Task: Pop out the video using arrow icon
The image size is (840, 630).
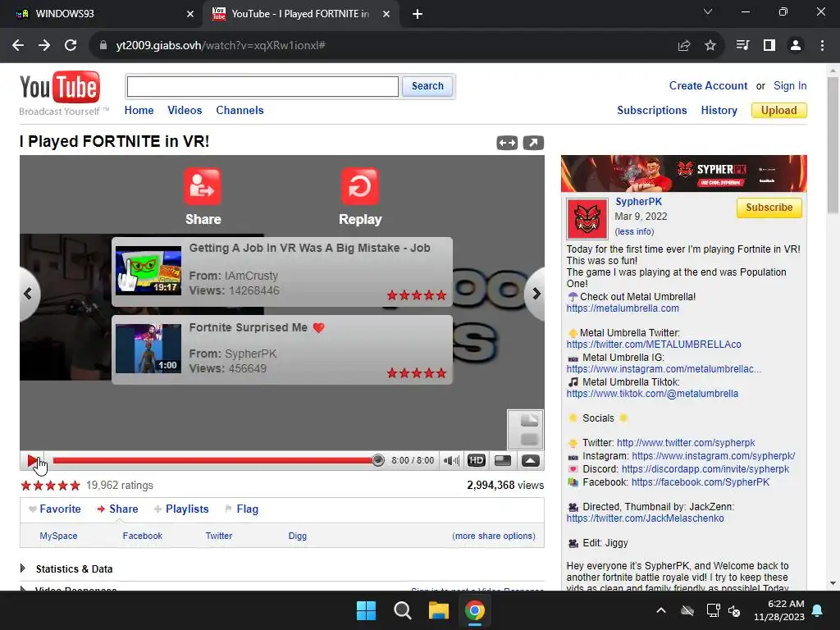Action: pos(533,143)
